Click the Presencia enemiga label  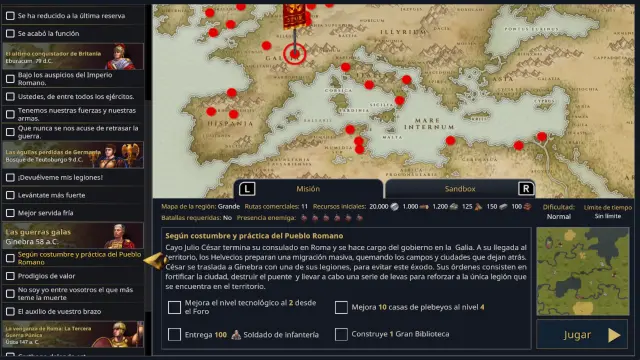click(266, 218)
